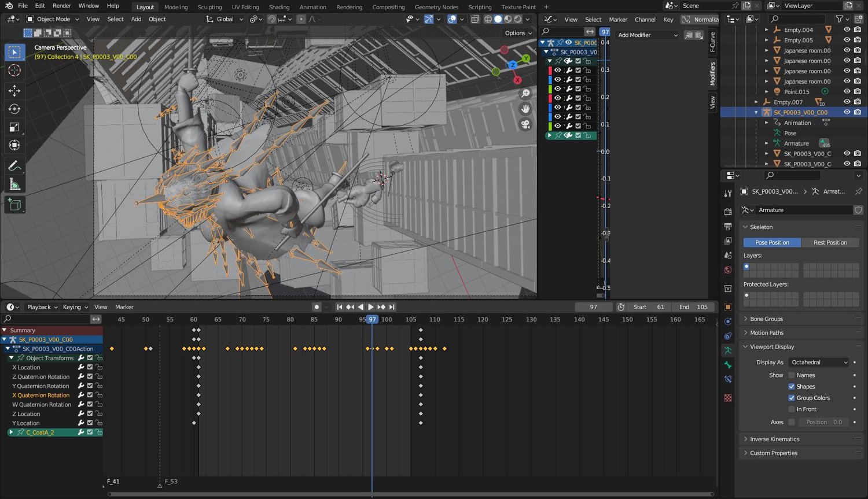Image resolution: width=868 pixels, height=499 pixels.
Task: Activate the Move tool
Action: tap(14, 90)
